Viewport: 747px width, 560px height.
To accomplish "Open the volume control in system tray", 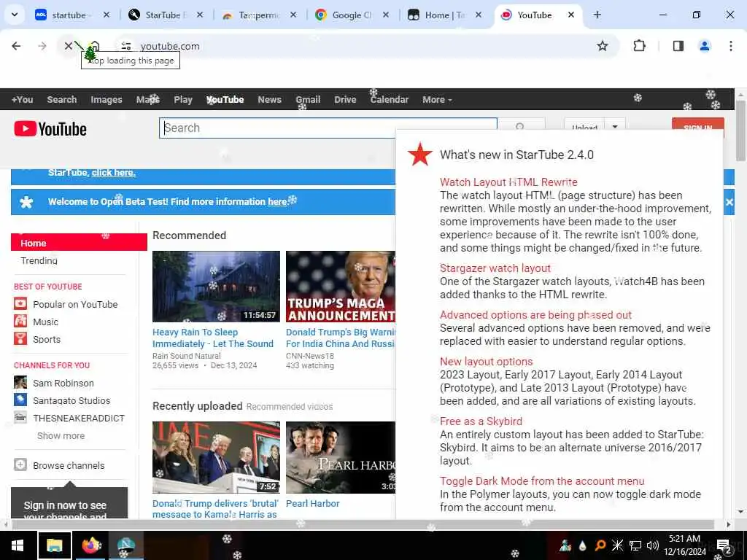I will click(653, 545).
